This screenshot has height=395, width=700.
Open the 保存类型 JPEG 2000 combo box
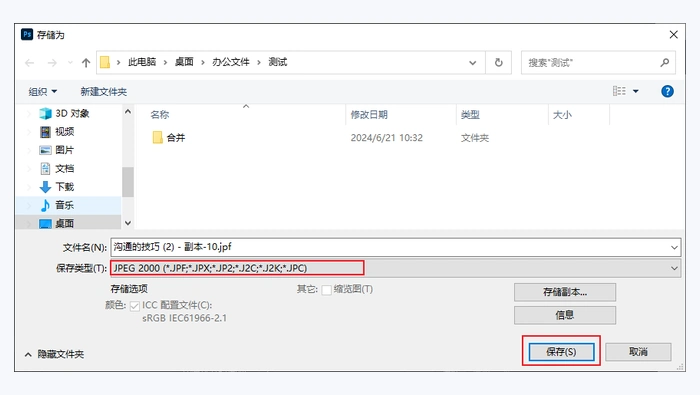[x=396, y=268]
